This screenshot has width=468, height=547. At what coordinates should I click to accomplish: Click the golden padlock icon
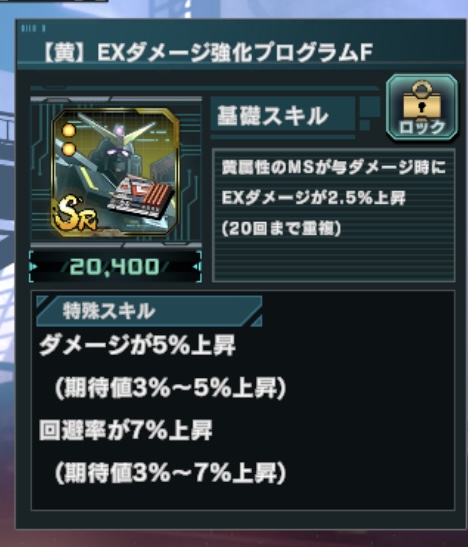click(x=422, y=99)
